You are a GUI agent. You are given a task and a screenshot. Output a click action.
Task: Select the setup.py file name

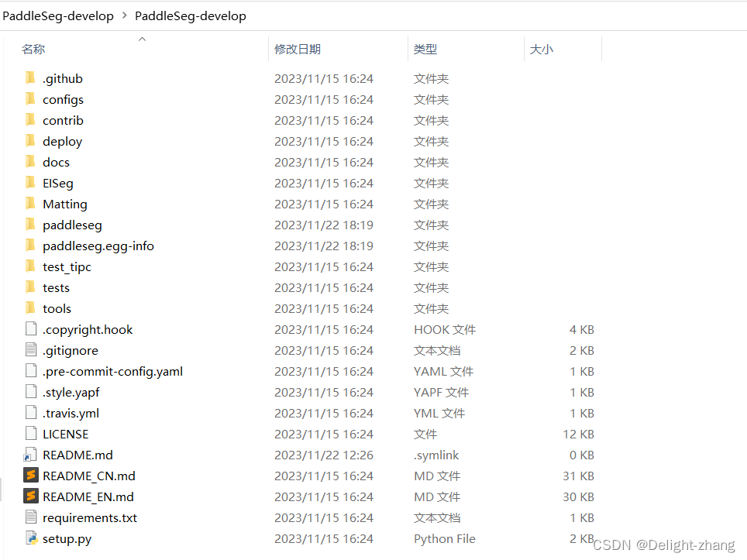coord(67,539)
